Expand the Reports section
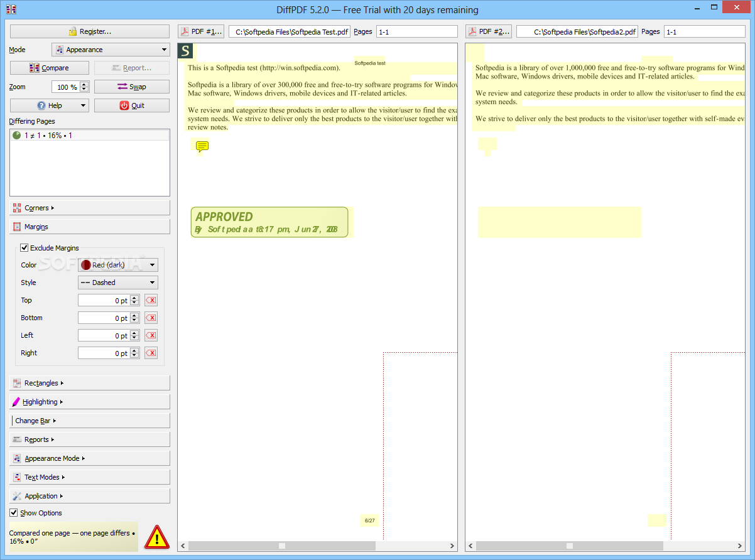The image size is (755, 560). click(90, 439)
